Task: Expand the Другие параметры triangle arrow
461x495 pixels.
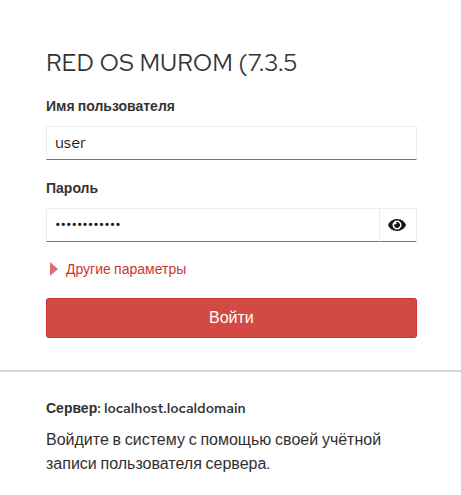Action: [53, 269]
